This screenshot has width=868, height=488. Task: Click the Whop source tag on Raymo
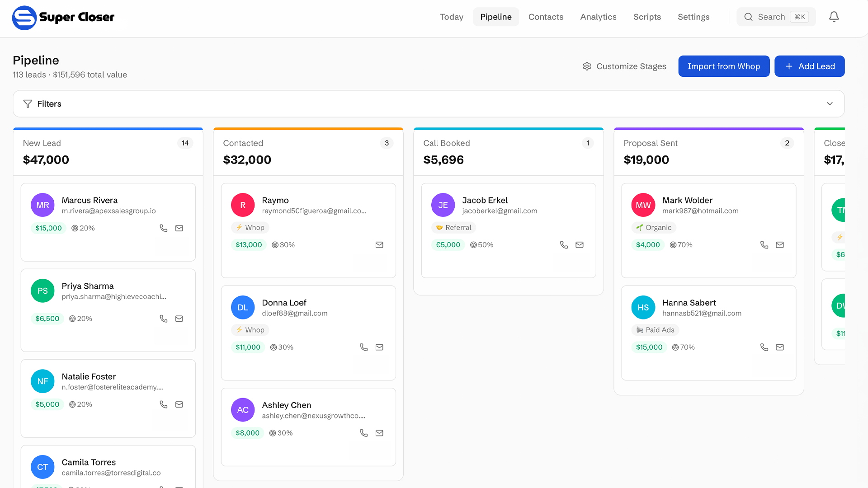click(250, 228)
